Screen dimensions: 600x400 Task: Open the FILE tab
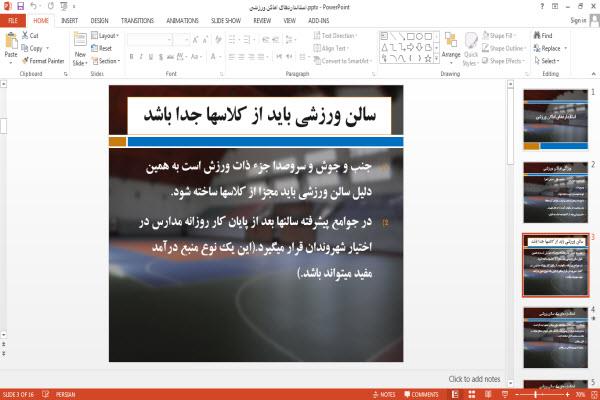click(x=13, y=21)
